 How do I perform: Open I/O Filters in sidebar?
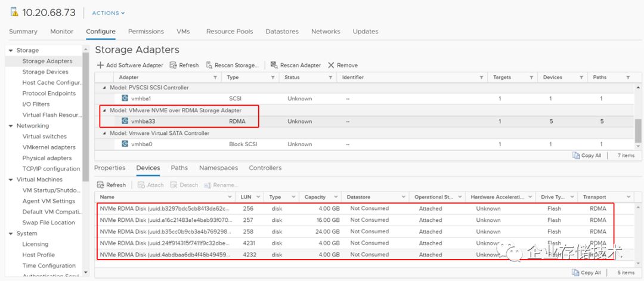point(36,104)
